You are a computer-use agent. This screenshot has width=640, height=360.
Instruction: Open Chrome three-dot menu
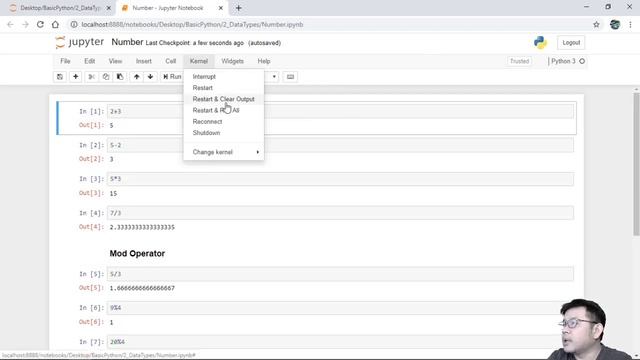pyautogui.click(x=630, y=24)
